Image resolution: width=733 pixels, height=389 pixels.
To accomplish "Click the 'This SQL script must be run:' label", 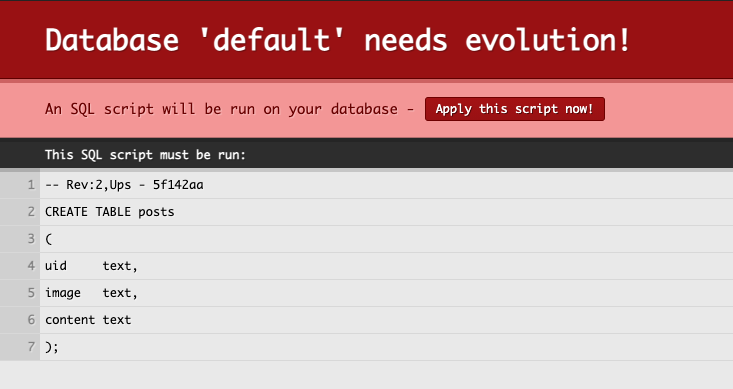I will [145, 155].
